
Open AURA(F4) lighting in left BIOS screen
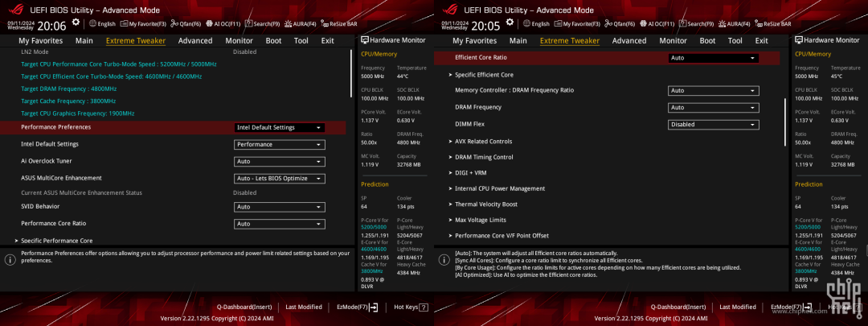coord(300,24)
